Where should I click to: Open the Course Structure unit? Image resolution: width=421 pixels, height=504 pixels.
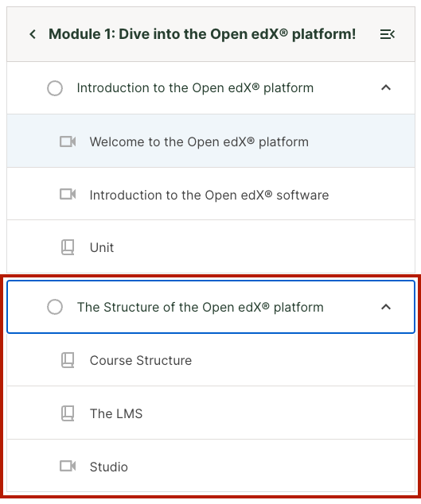click(x=211, y=360)
